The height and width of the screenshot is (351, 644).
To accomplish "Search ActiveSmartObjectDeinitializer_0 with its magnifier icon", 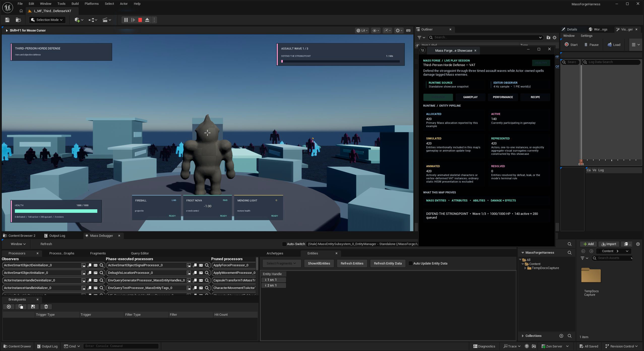I will (x=102, y=265).
